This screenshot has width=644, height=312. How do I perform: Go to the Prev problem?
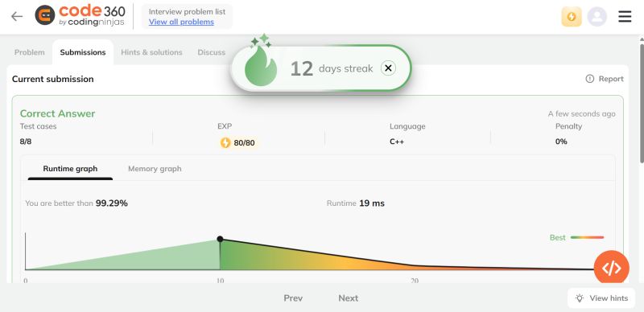[x=293, y=298]
